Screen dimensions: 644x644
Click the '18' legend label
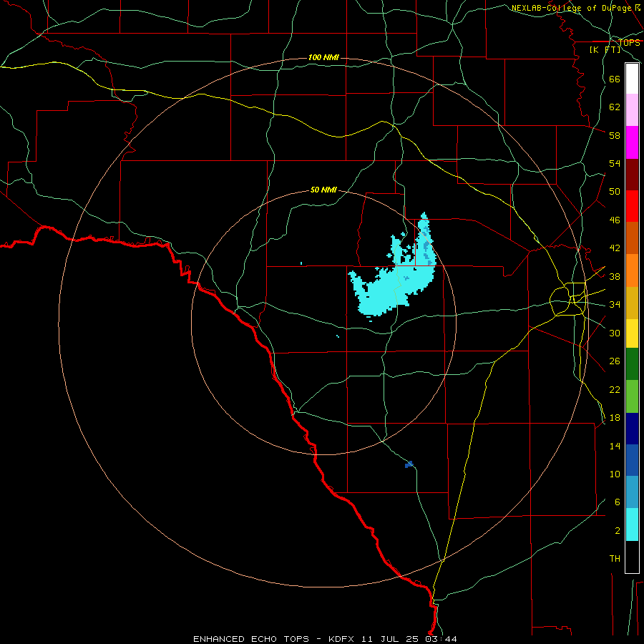click(615, 418)
